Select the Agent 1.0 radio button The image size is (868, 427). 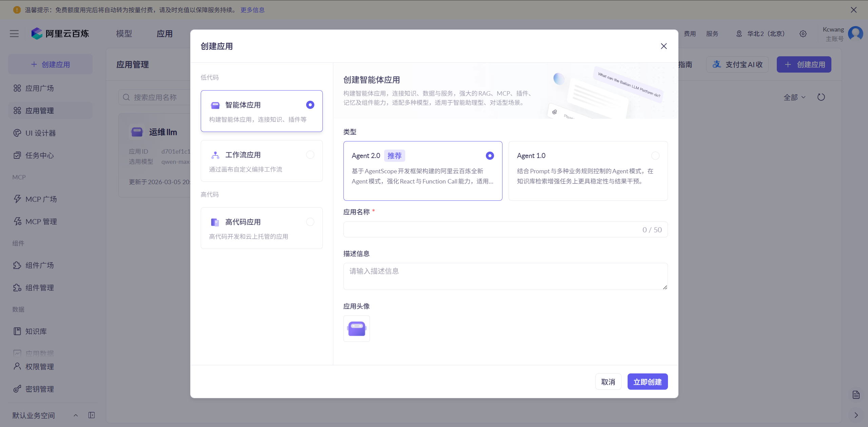tap(655, 156)
